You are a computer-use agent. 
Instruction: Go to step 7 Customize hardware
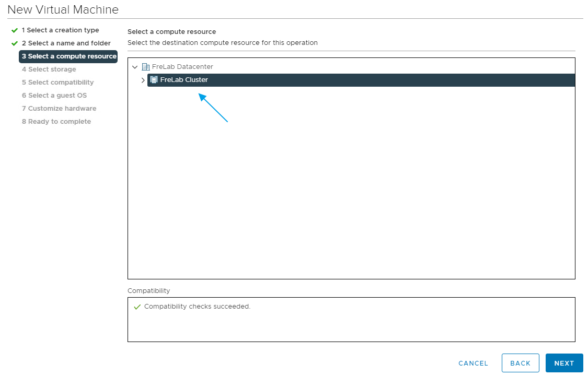click(x=59, y=109)
